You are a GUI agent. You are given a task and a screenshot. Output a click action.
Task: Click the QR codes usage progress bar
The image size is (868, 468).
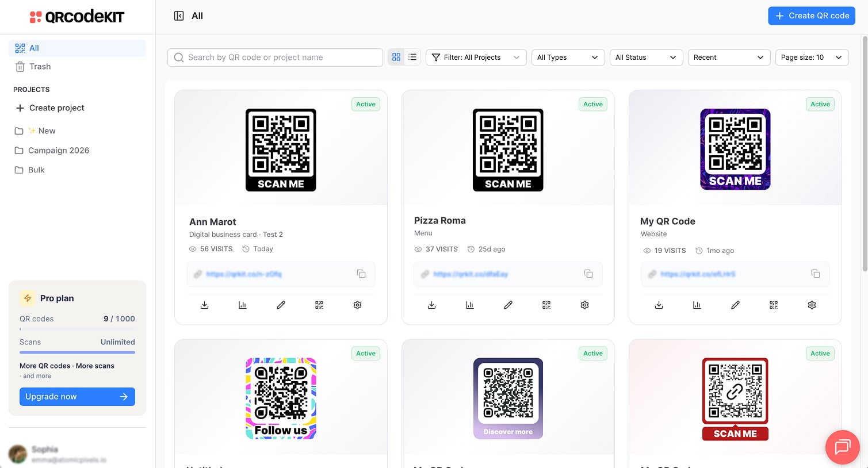coord(77,329)
